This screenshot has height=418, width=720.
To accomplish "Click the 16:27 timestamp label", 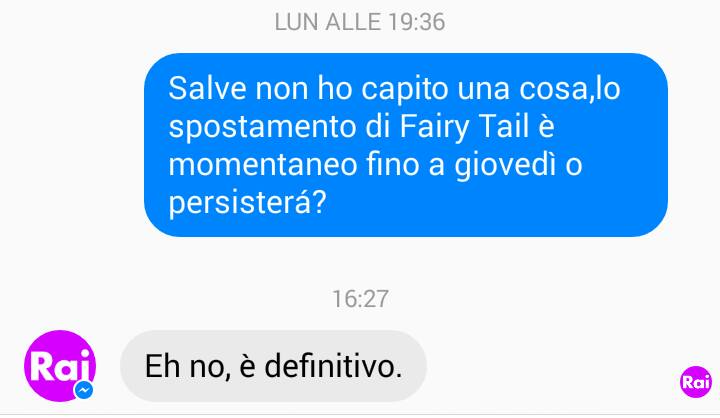I will [360, 299].
